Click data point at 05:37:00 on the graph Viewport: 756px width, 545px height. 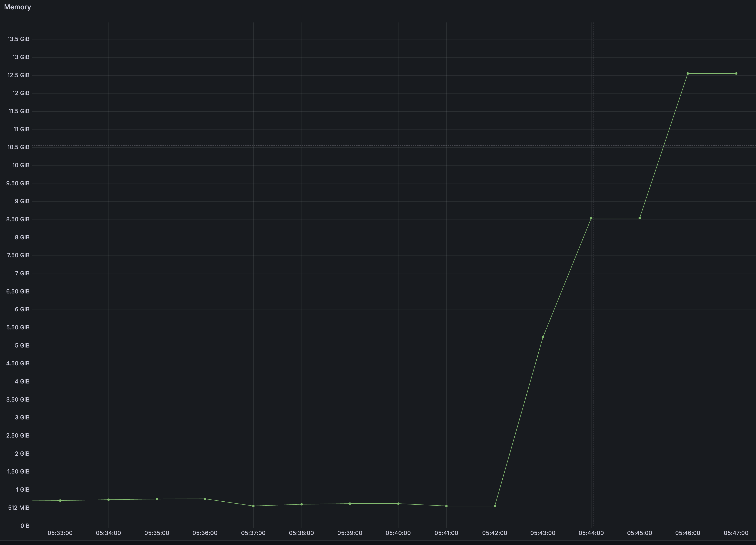pos(253,506)
